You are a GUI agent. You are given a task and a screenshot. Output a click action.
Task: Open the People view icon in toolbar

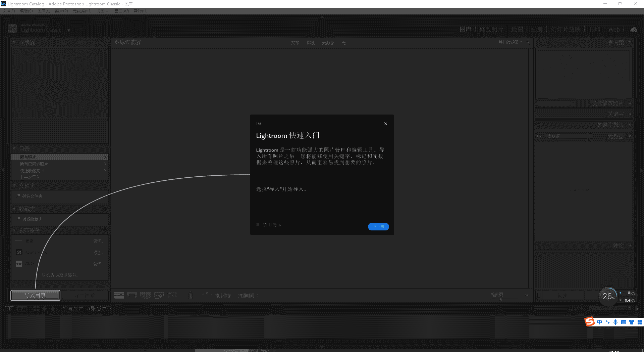(172, 296)
